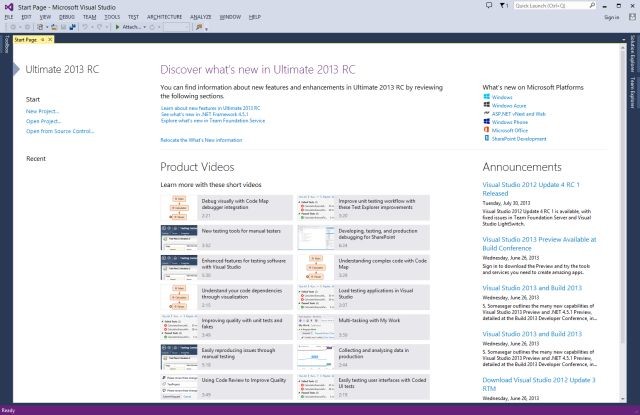The width and height of the screenshot is (640, 415).
Task: Click the Save All toolbar icon
Action: (72, 27)
